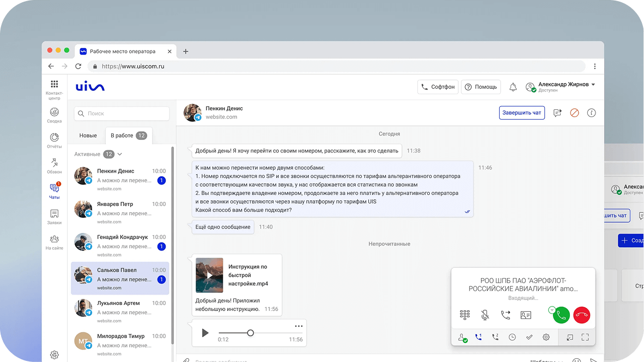Click the Завершить чат button

point(521,113)
